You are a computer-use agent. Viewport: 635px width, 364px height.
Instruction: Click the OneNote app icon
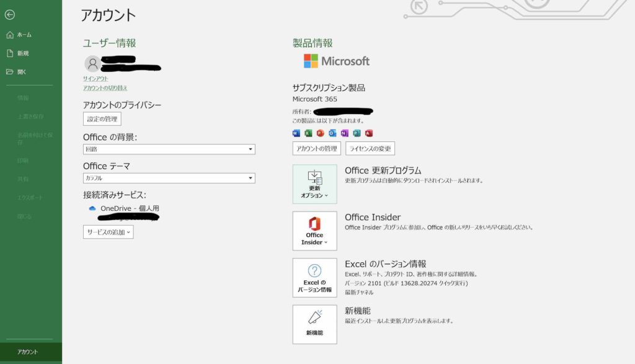pos(345,133)
